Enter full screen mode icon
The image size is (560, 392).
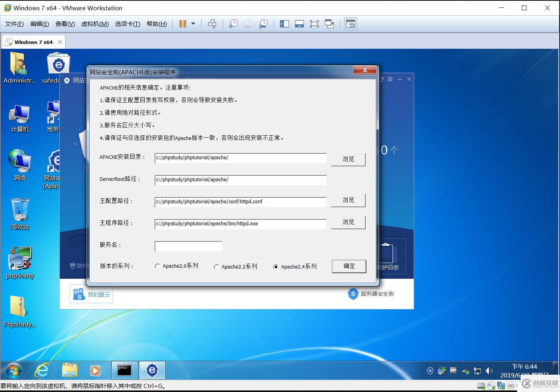click(314, 24)
